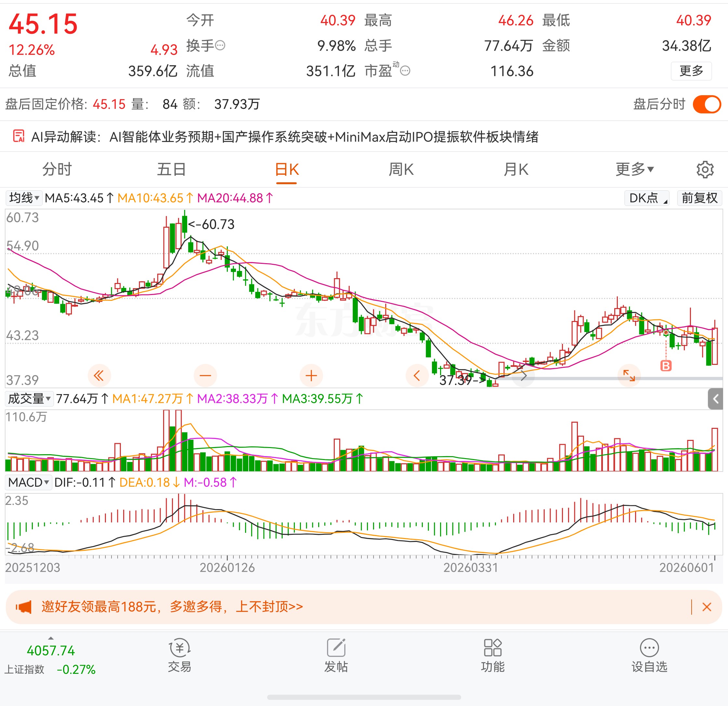This screenshot has height=706, width=728.
Task: Step chart left with single arrow button
Action: click(x=417, y=376)
